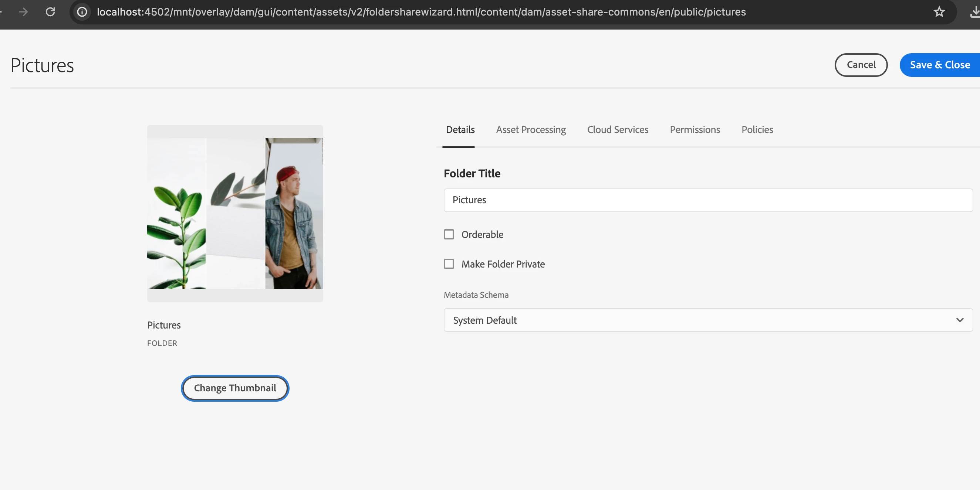This screenshot has width=980, height=490.
Task: Select the Details tab
Action: [460, 130]
